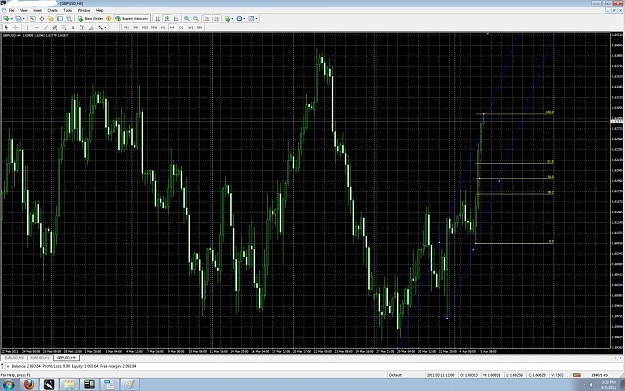Image resolution: width=625 pixels, height=391 pixels.
Task: Click the New Order button
Action: tap(90, 18)
